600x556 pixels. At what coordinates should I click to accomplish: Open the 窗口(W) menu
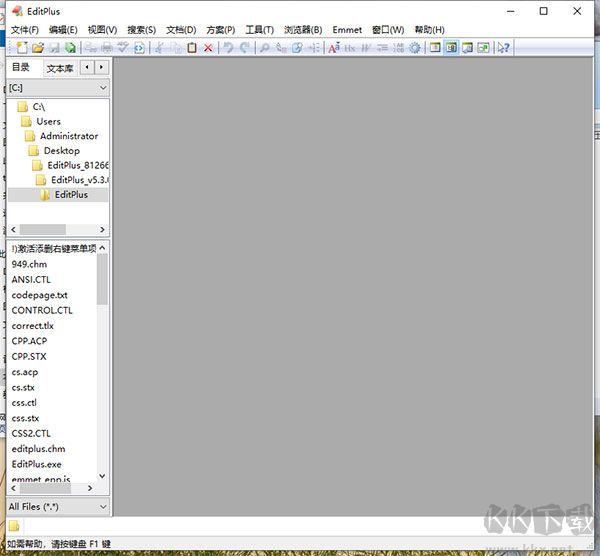point(388,30)
